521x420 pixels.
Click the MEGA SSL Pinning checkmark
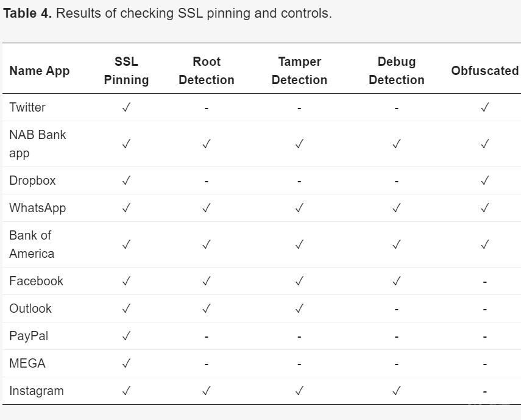[x=126, y=363]
